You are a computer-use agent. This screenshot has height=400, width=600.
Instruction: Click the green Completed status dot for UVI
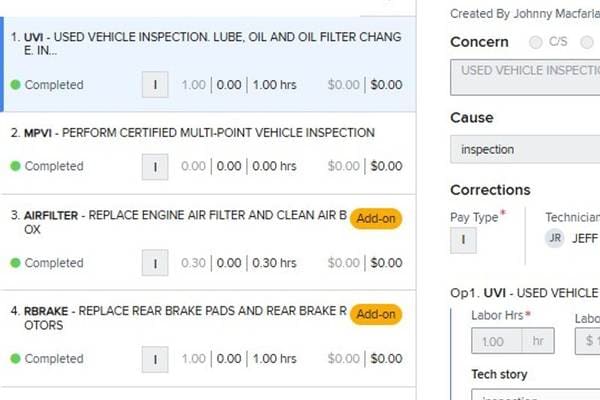[x=15, y=85]
